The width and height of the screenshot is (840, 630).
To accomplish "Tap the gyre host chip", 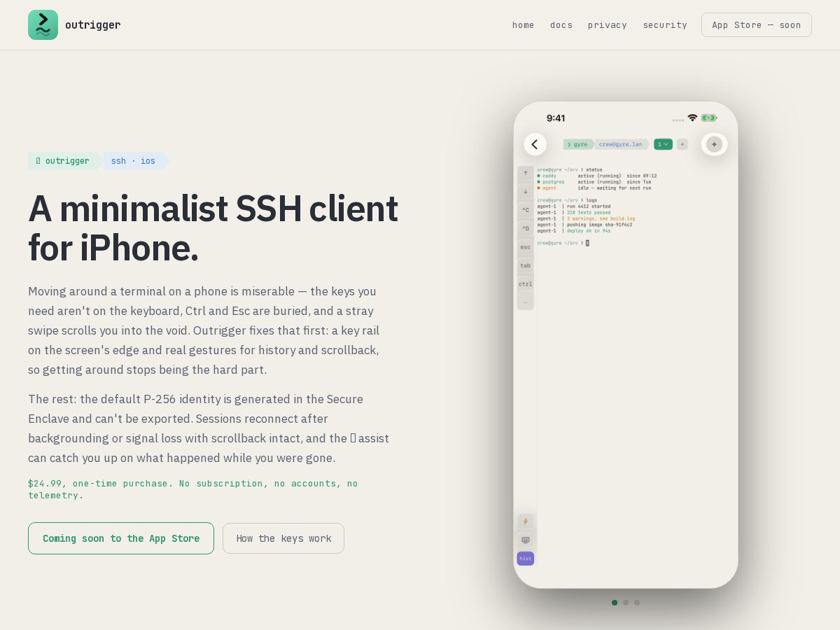I will click(579, 144).
